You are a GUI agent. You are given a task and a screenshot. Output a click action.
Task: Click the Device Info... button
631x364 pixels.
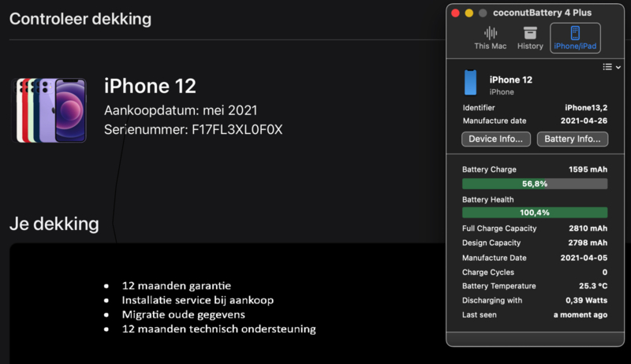click(x=496, y=139)
